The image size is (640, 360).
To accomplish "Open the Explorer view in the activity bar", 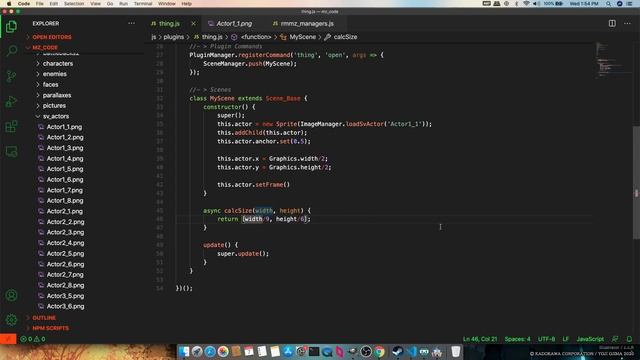I will tap(11, 27).
